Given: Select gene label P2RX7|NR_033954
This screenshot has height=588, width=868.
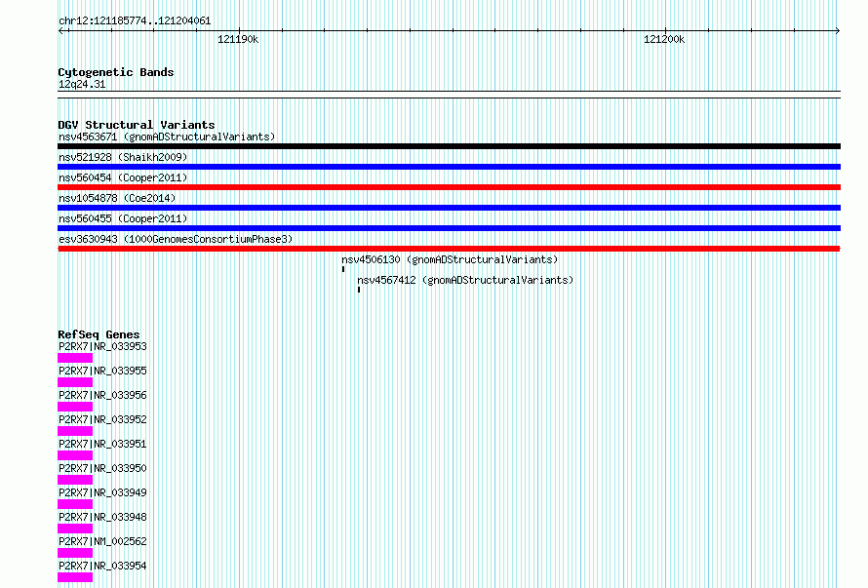Looking at the screenshot, I should 102,566.
